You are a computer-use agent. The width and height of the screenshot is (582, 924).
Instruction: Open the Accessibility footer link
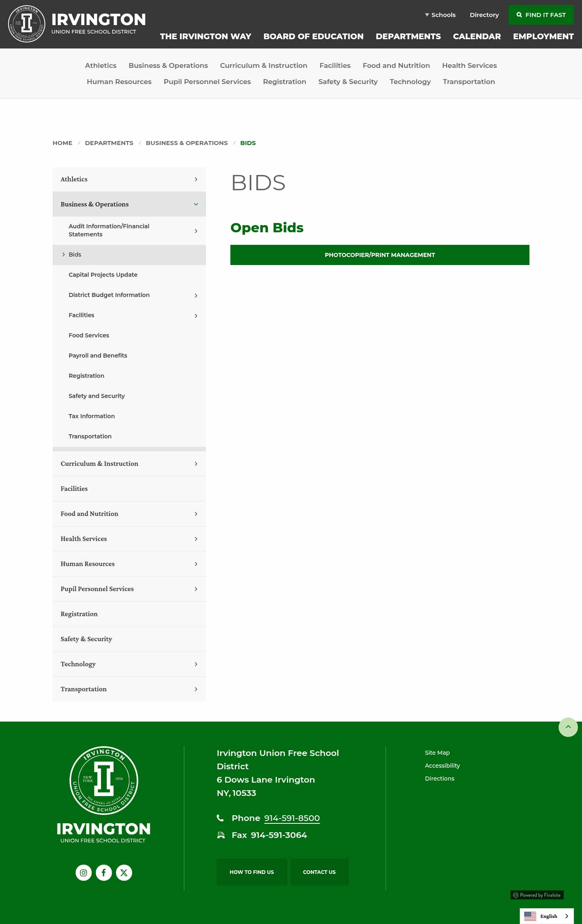[x=442, y=766]
